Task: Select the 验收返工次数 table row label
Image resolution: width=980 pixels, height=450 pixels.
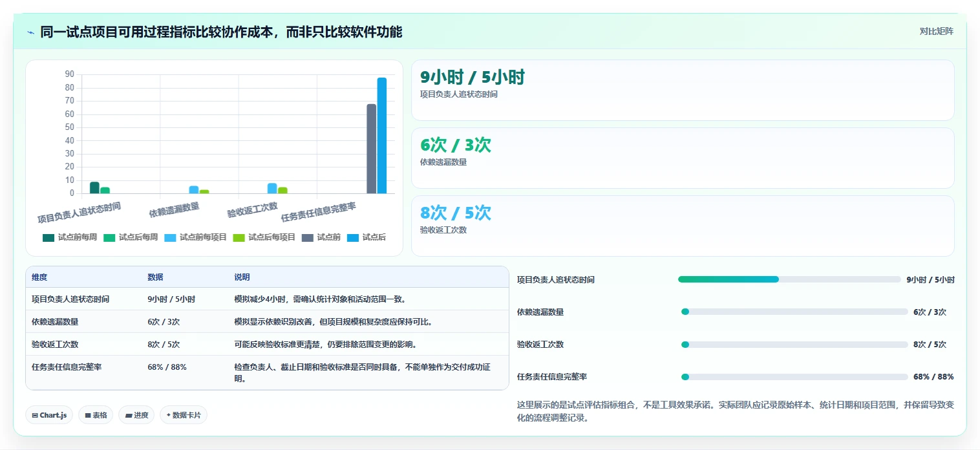Action: [55, 344]
